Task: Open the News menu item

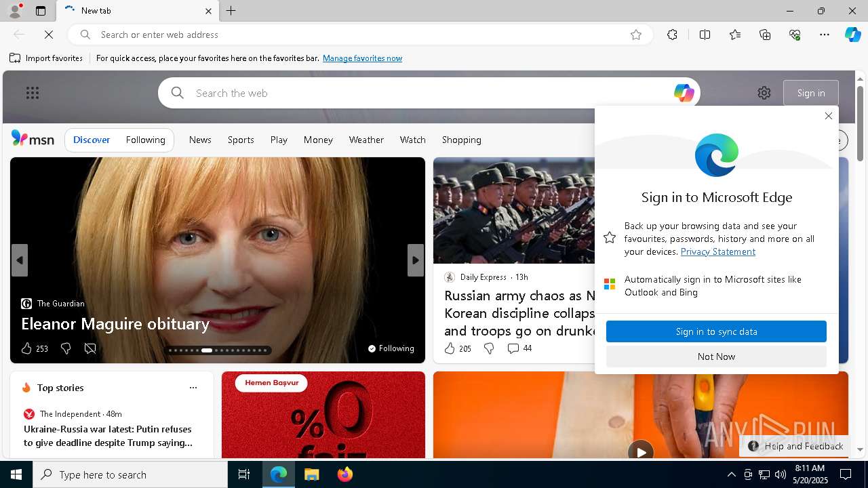Action: click(200, 140)
